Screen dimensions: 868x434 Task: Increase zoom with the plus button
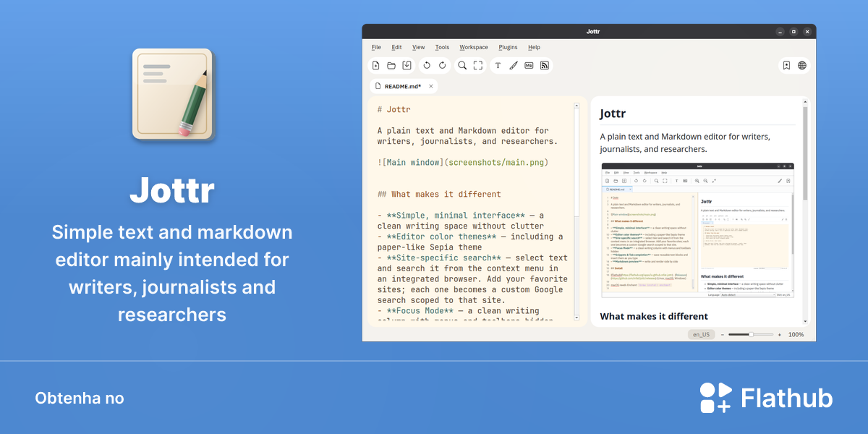pos(779,334)
